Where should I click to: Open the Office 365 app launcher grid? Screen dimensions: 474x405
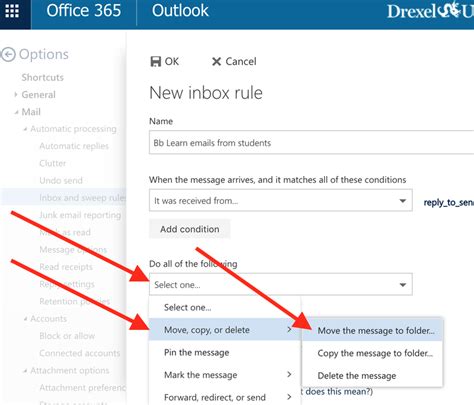[12, 11]
